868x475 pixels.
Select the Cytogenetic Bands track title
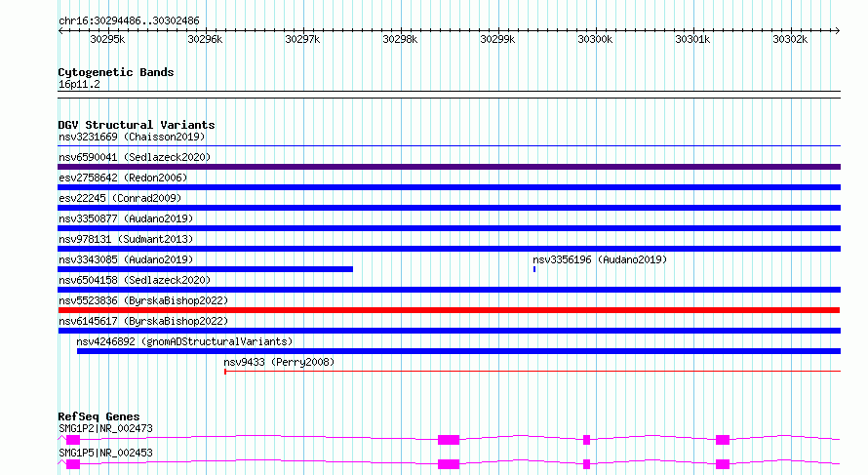(x=116, y=72)
